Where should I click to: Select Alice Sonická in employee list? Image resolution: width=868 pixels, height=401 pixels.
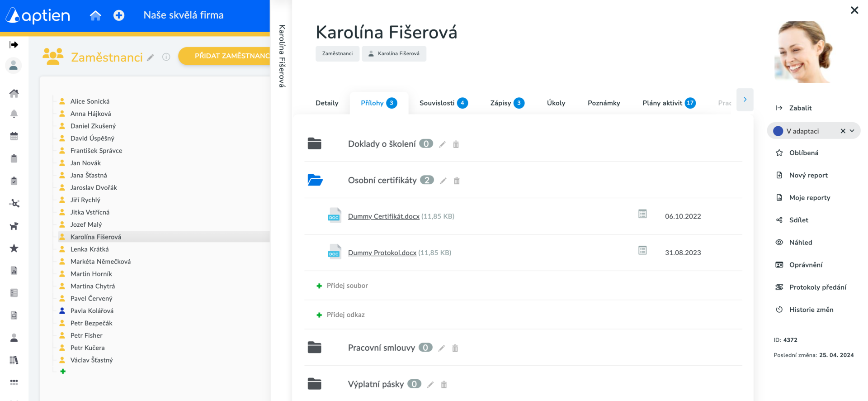90,101
